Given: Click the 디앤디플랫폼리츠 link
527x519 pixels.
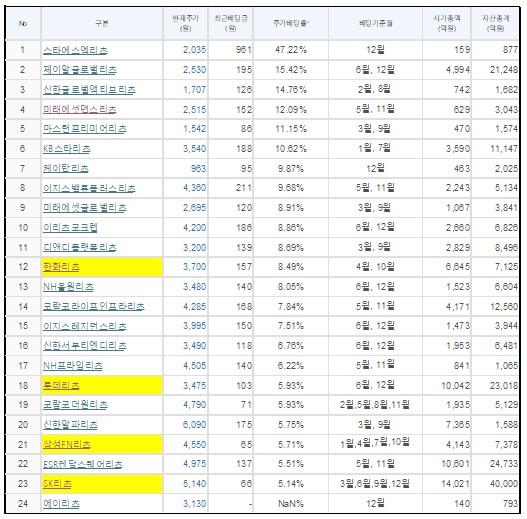Looking at the screenshot, I should 80,247.
